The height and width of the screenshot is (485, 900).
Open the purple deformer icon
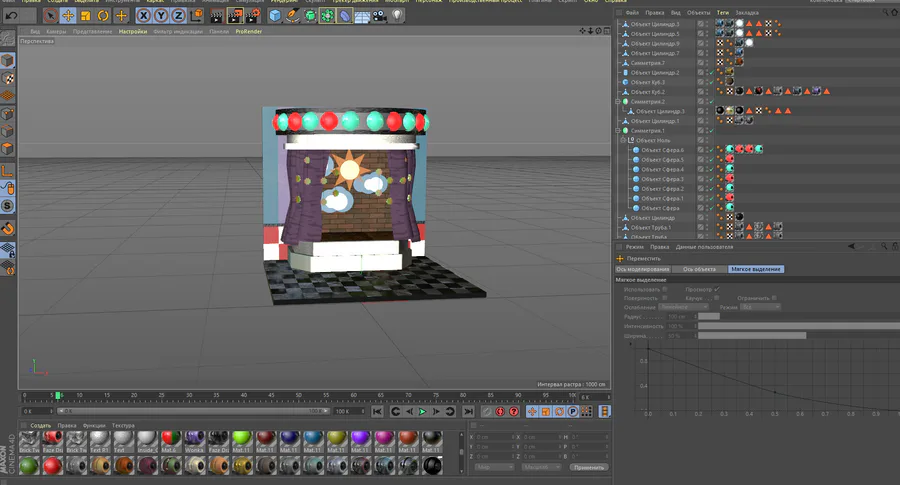(344, 15)
